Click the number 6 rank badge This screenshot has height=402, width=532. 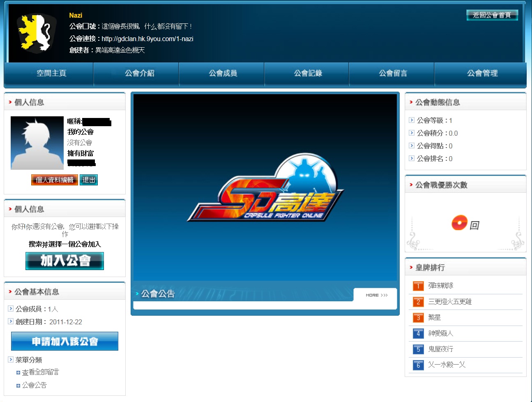click(418, 365)
